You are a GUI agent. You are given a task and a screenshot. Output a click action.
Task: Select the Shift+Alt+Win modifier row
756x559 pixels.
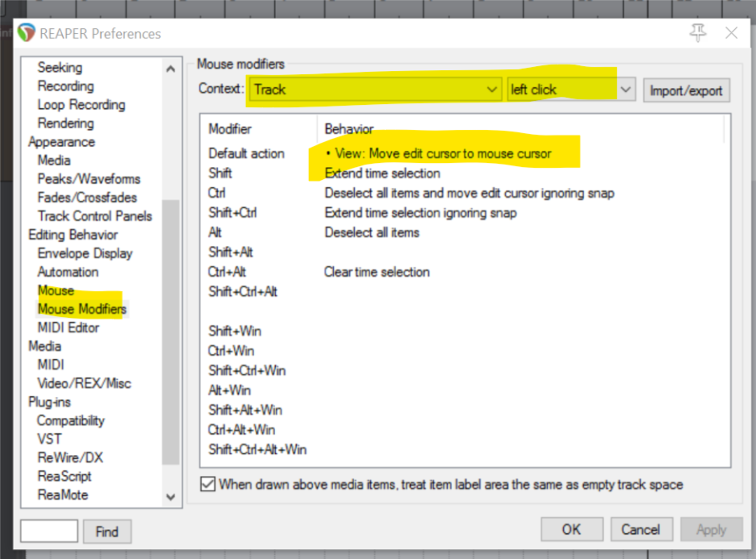245,410
